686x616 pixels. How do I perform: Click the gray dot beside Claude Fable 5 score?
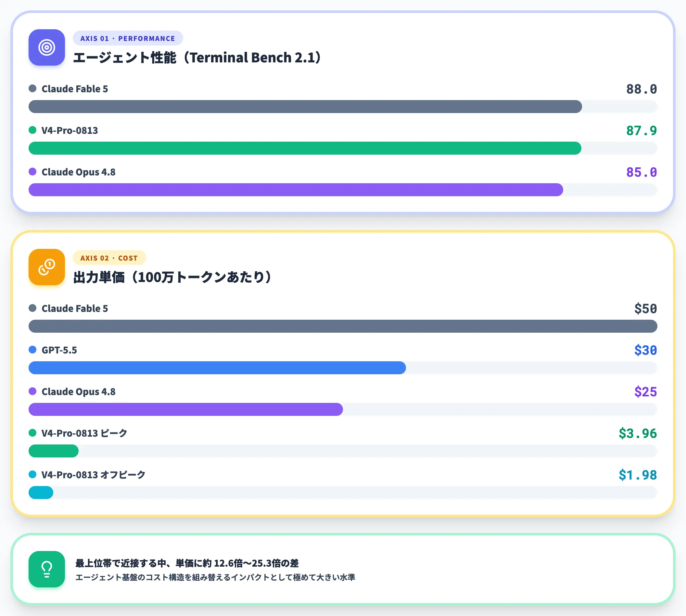pyautogui.click(x=32, y=89)
